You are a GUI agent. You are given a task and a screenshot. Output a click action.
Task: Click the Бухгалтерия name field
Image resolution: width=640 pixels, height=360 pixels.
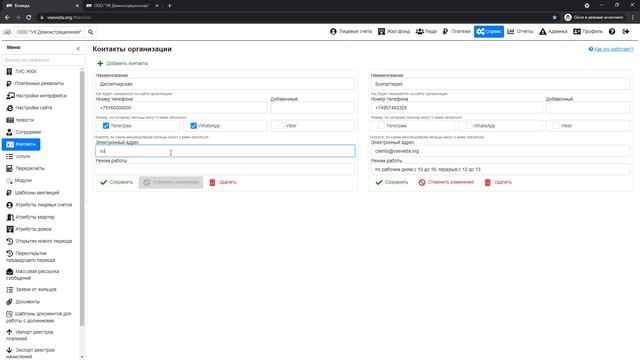pos(500,84)
